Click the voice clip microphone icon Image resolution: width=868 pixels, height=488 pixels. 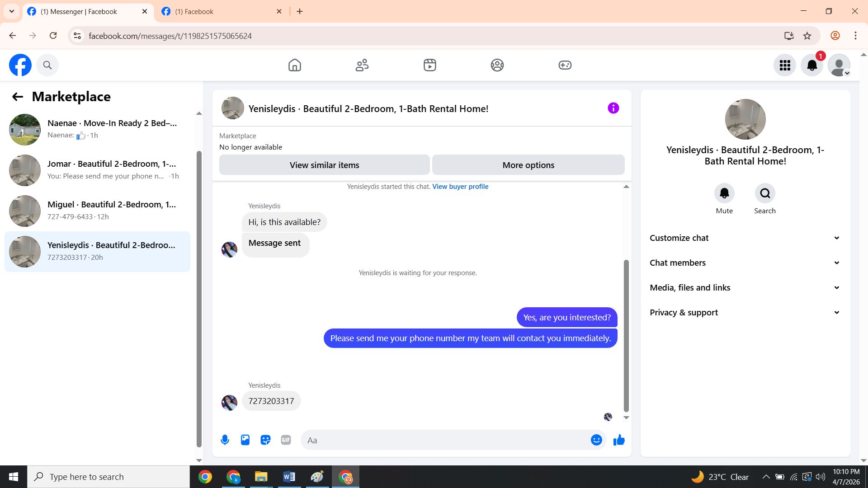225,440
